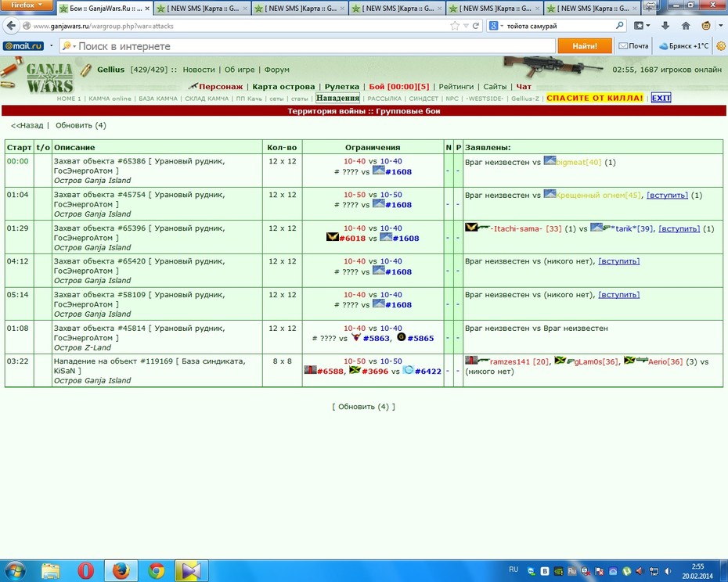
Task: Open Firefox downloads arrow icon
Action: click(665, 26)
